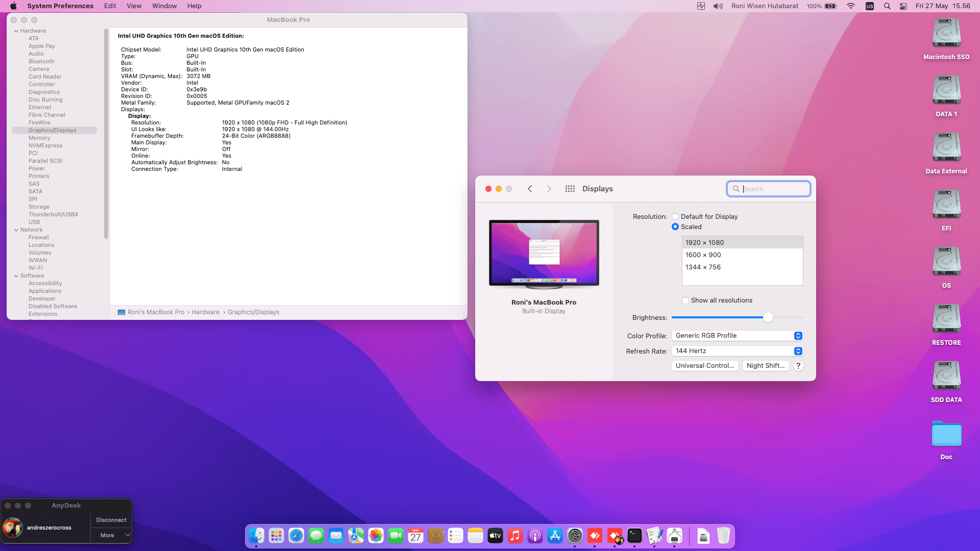Viewport: 980px width, 551px height.
Task: Click the built-in display thumbnail
Action: (544, 254)
